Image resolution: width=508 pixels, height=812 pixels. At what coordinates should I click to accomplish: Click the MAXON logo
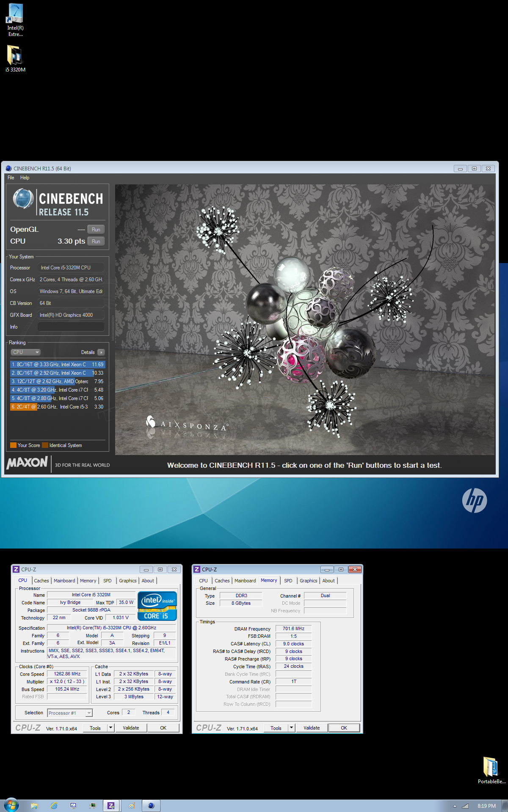(x=27, y=463)
